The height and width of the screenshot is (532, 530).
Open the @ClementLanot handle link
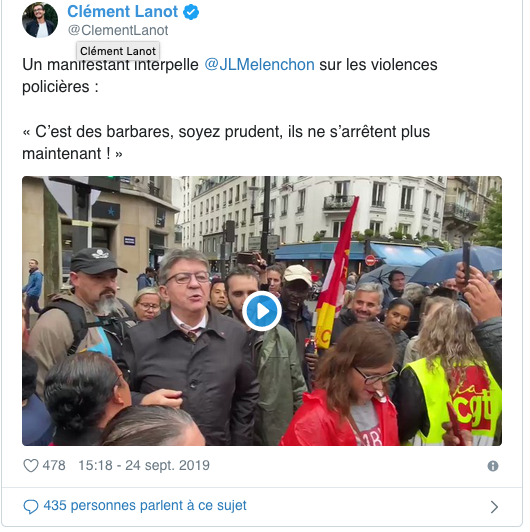118,30
